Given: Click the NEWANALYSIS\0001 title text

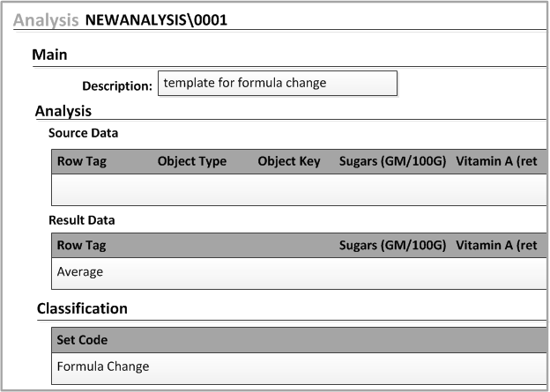Looking at the screenshot, I should (156, 20).
